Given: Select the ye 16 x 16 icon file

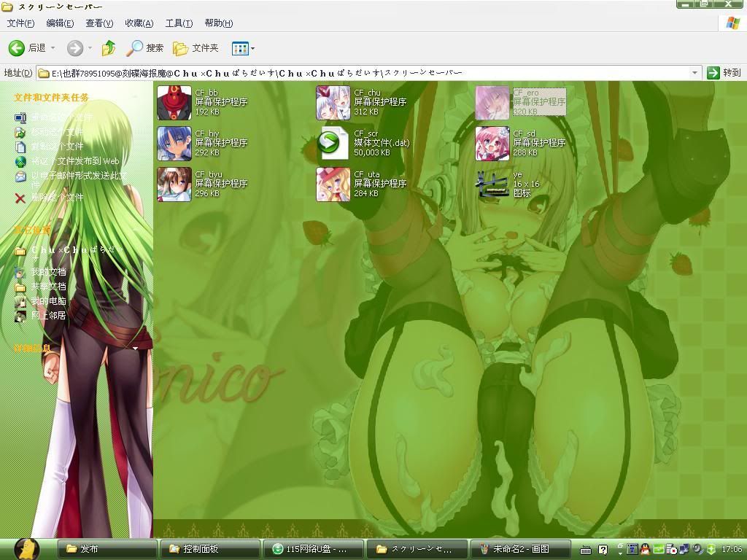Looking at the screenshot, I should pos(508,184).
